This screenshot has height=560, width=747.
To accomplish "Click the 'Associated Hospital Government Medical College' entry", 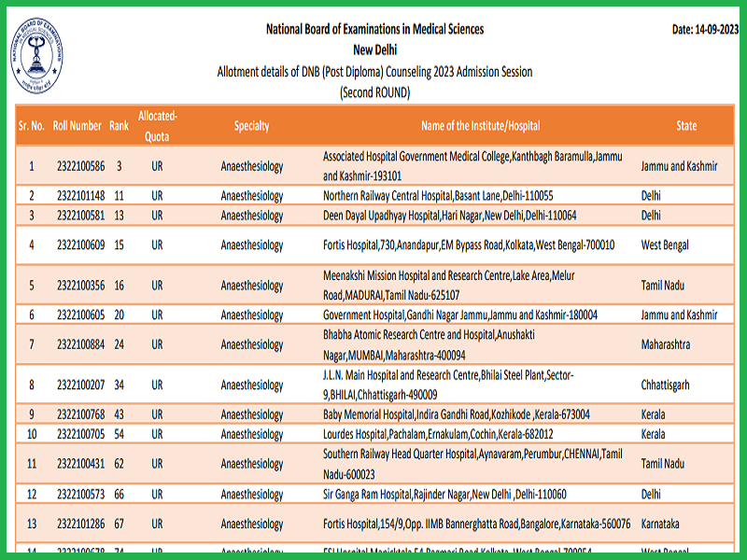I will tap(472, 166).
